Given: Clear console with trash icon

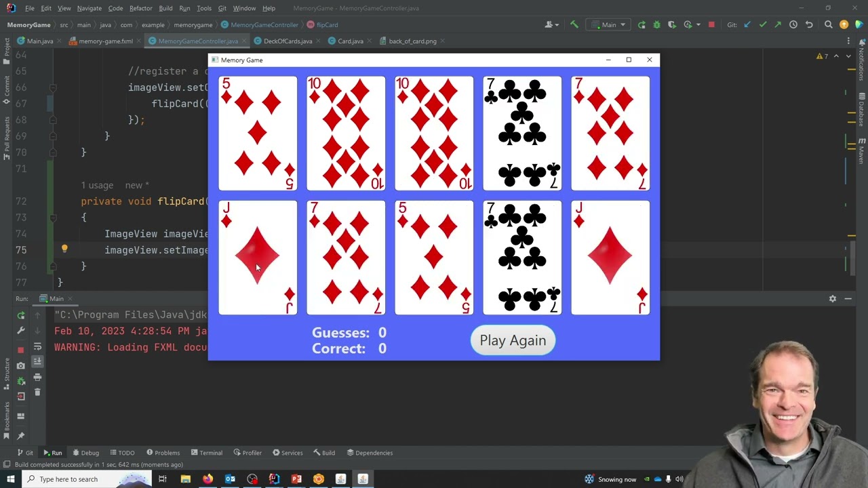Looking at the screenshot, I should click(x=37, y=392).
